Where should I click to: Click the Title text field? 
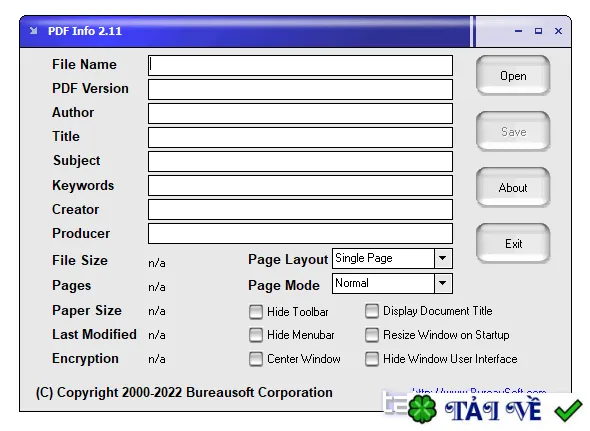point(300,137)
